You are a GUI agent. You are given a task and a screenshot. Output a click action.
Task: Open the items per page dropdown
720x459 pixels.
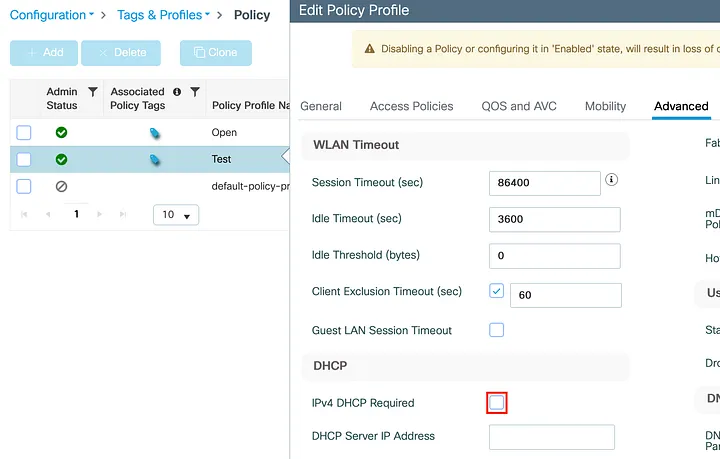click(x=176, y=215)
